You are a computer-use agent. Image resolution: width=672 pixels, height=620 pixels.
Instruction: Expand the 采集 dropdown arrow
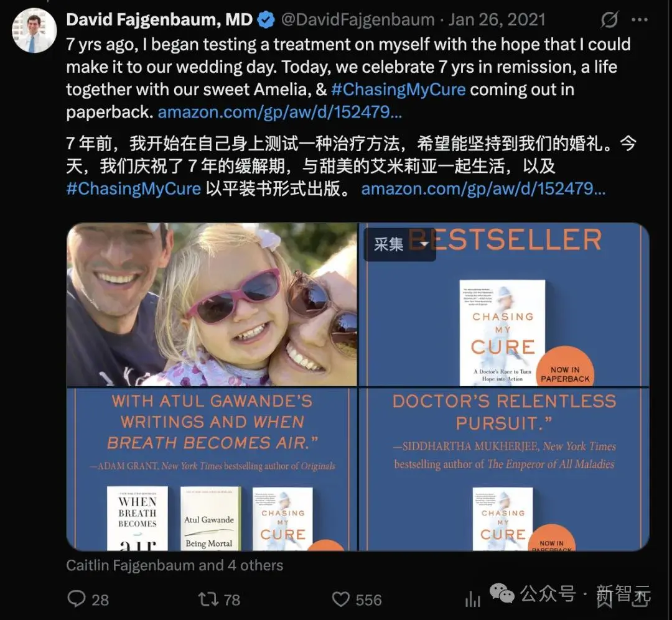coord(424,244)
